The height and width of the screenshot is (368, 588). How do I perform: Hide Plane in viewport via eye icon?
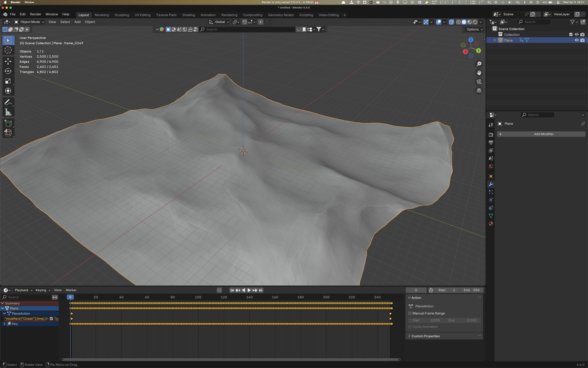coord(577,40)
